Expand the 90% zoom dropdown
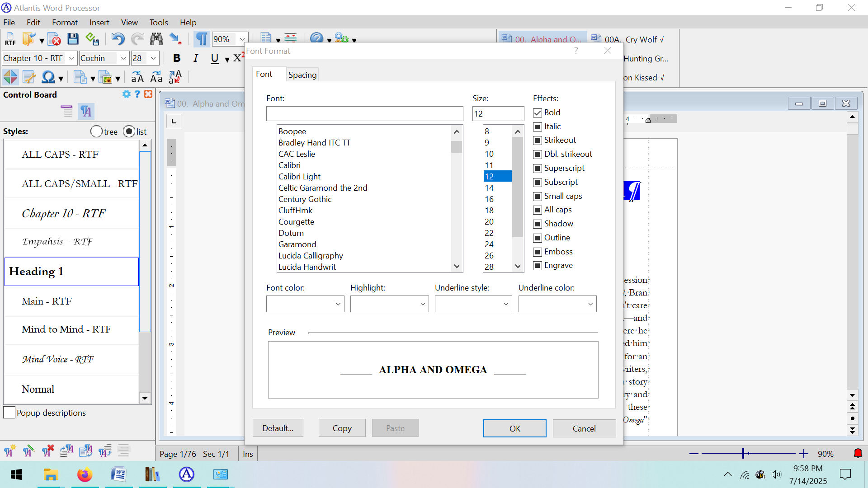868x488 pixels. tap(242, 39)
